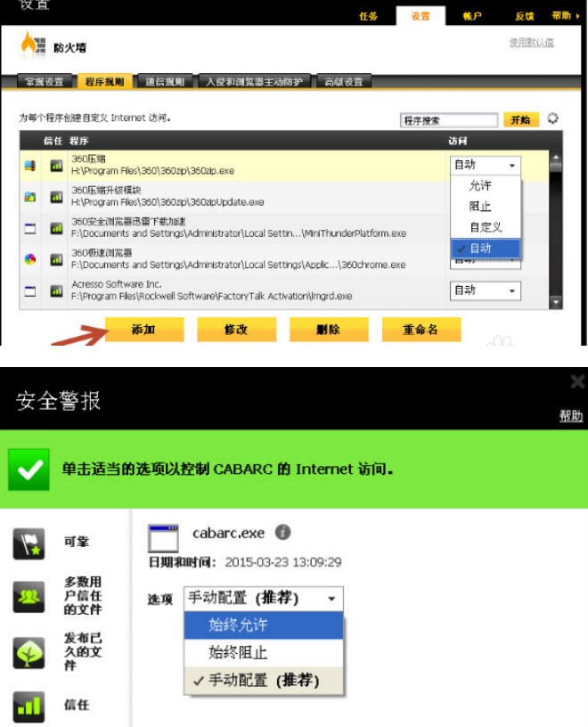This screenshot has height=727, width=588.
Task: Click the 开始 search button
Action: (x=521, y=120)
